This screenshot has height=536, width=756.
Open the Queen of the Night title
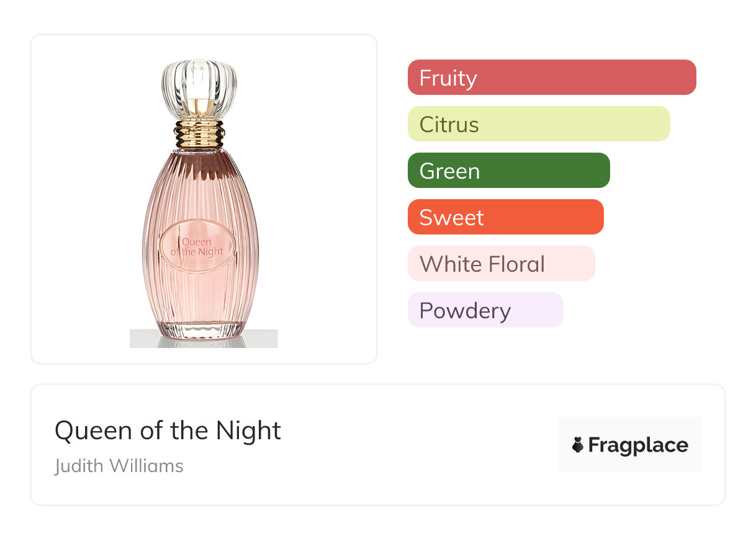pos(168,431)
